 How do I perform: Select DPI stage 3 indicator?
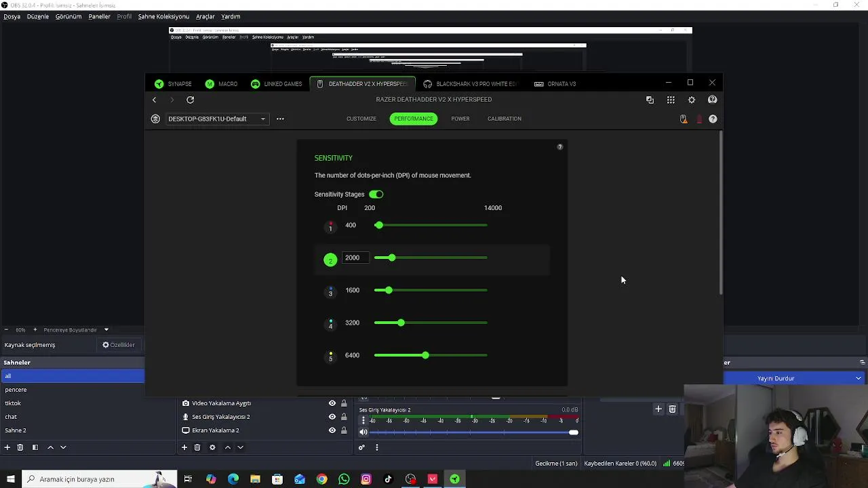tap(330, 291)
